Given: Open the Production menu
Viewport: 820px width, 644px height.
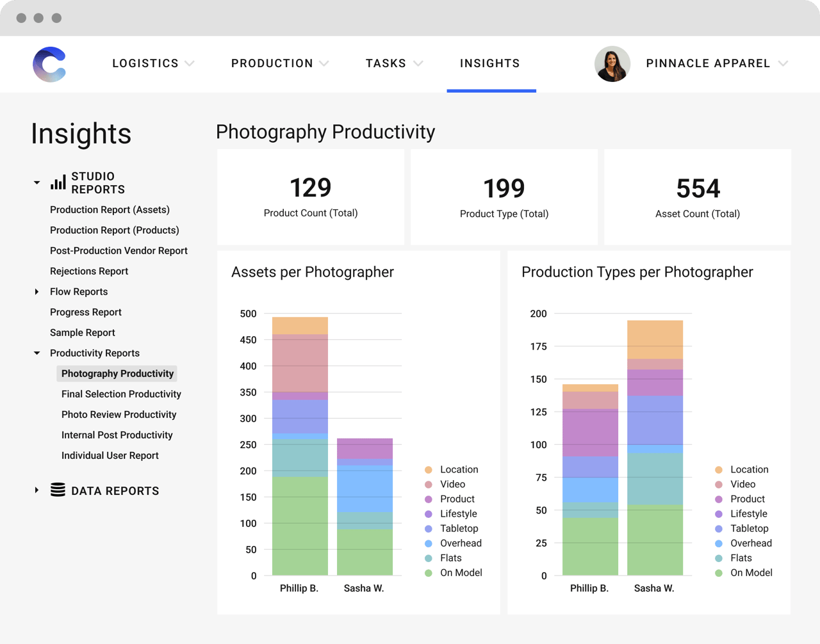Looking at the screenshot, I should 272,63.
